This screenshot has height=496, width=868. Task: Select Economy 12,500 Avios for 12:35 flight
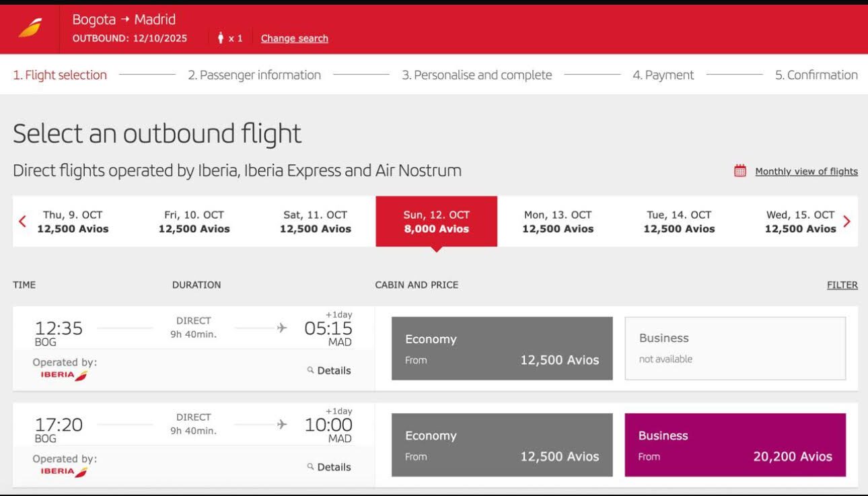click(x=502, y=349)
